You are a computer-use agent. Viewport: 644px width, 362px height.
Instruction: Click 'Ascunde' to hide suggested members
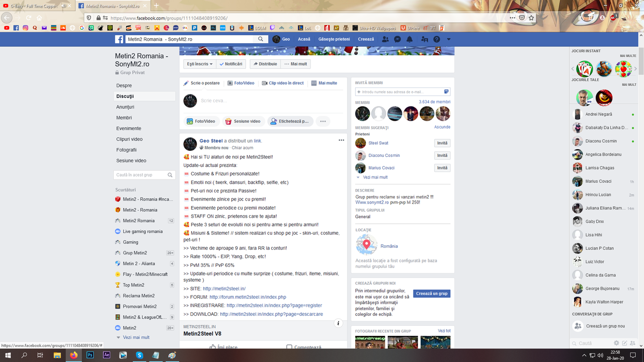442,127
